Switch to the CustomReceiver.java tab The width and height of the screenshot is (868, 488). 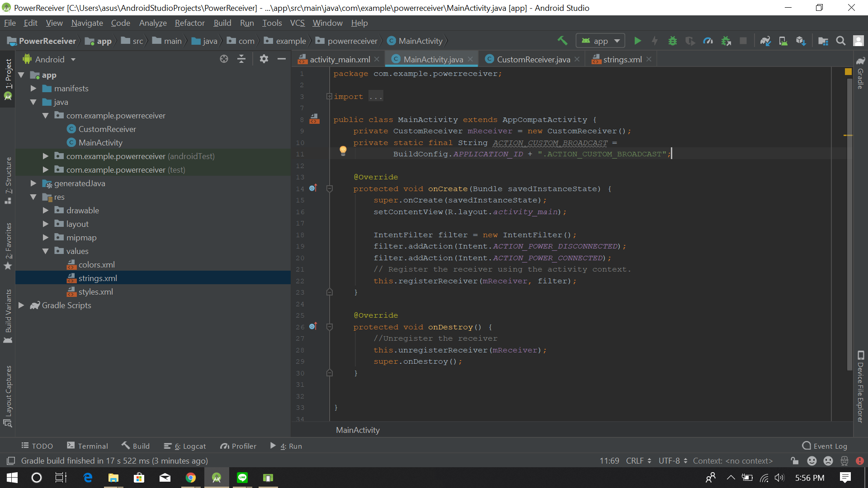click(532, 59)
